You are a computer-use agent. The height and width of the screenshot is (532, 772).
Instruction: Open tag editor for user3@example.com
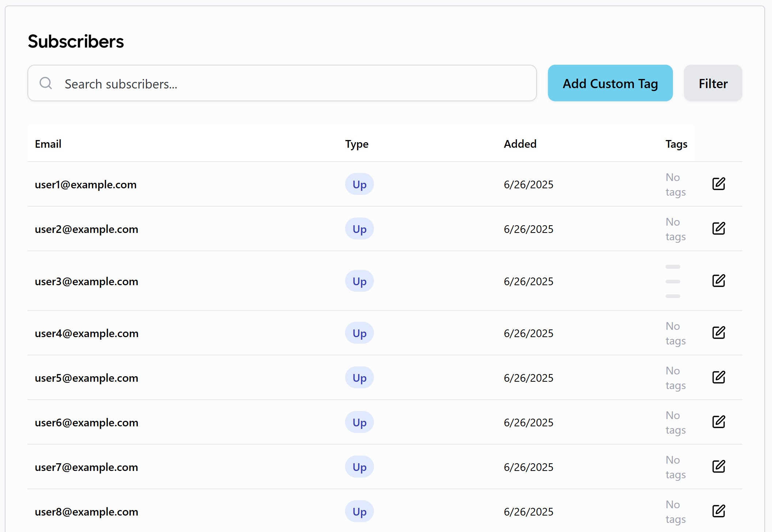718,281
